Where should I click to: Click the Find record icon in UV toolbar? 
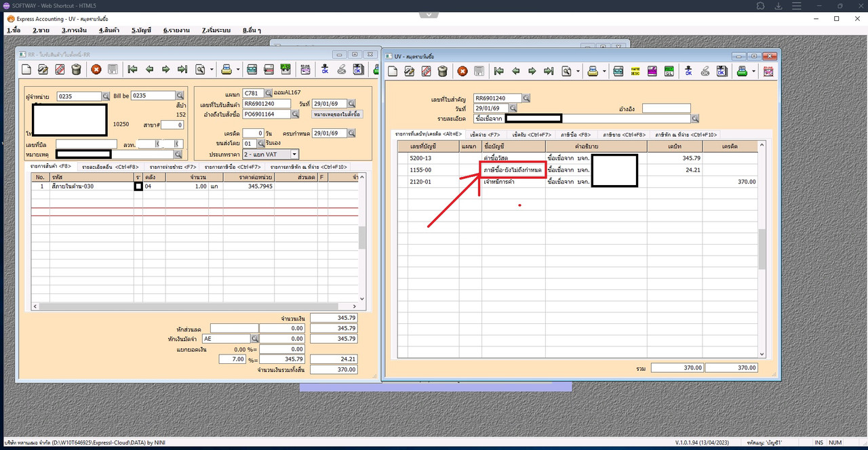click(x=567, y=71)
